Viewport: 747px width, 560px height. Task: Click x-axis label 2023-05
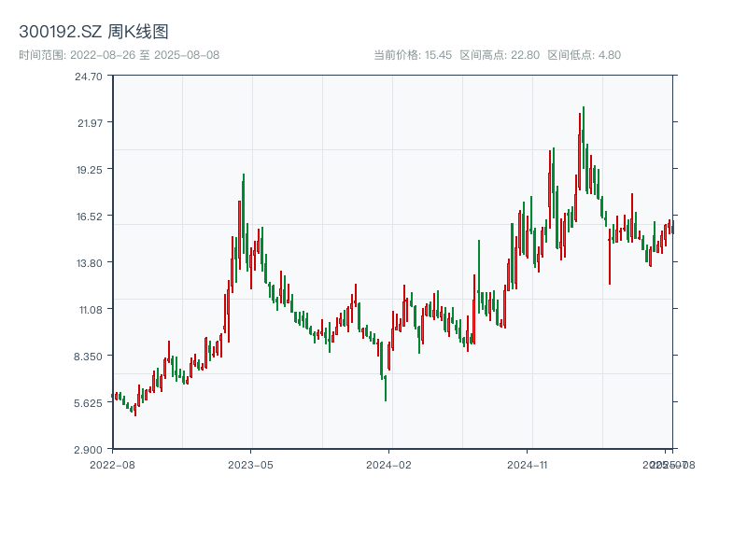(250, 465)
